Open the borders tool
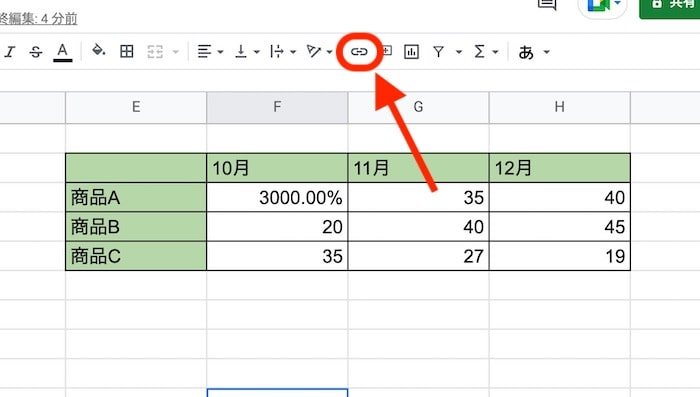This screenshot has height=397, width=700. [x=127, y=52]
